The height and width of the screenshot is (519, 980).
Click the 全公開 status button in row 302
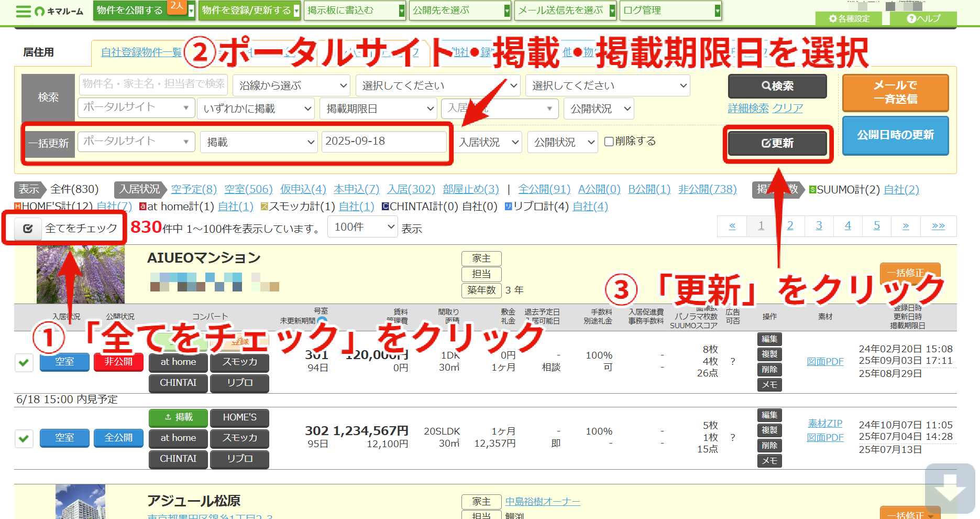click(x=118, y=438)
